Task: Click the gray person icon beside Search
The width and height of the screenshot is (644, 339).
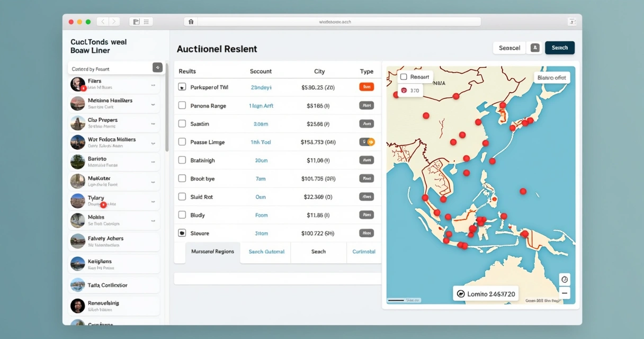Action: click(x=535, y=48)
